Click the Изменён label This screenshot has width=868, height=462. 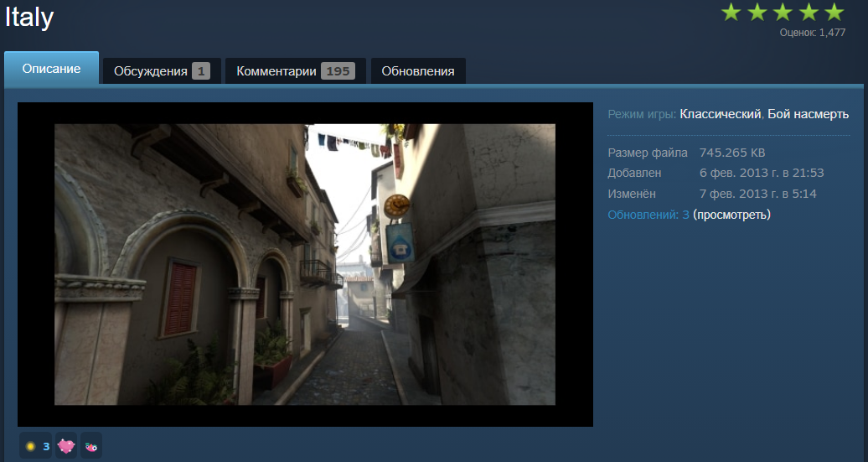632,194
